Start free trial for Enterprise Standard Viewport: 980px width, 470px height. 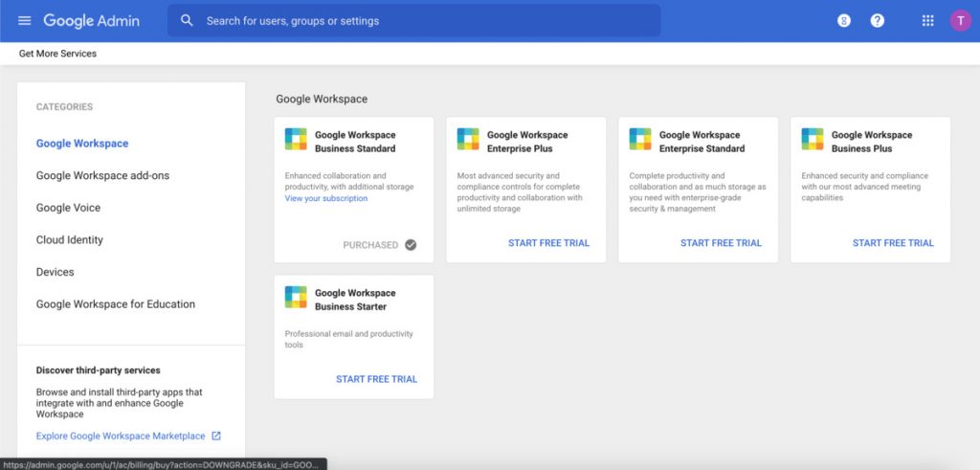click(722, 243)
